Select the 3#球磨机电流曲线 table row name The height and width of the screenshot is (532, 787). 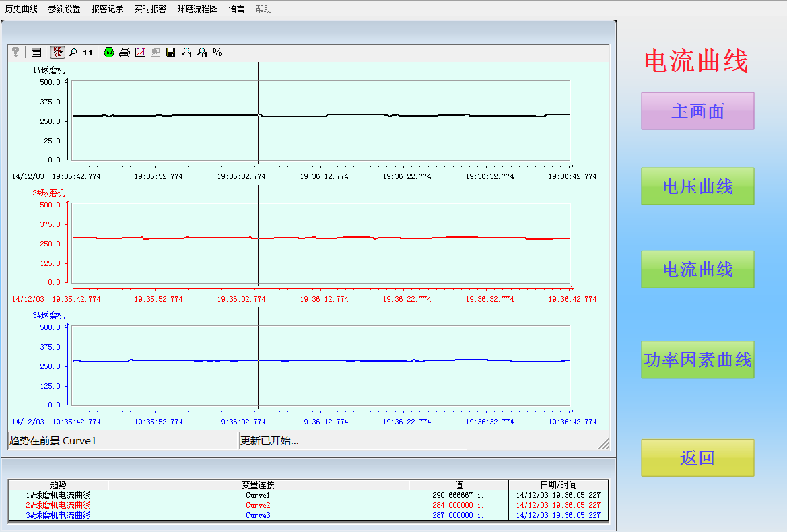[x=58, y=515]
